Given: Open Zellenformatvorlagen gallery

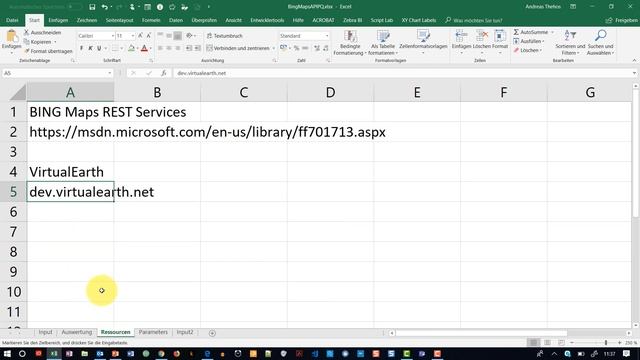Looking at the screenshot, I should pyautogui.click(x=423, y=43).
